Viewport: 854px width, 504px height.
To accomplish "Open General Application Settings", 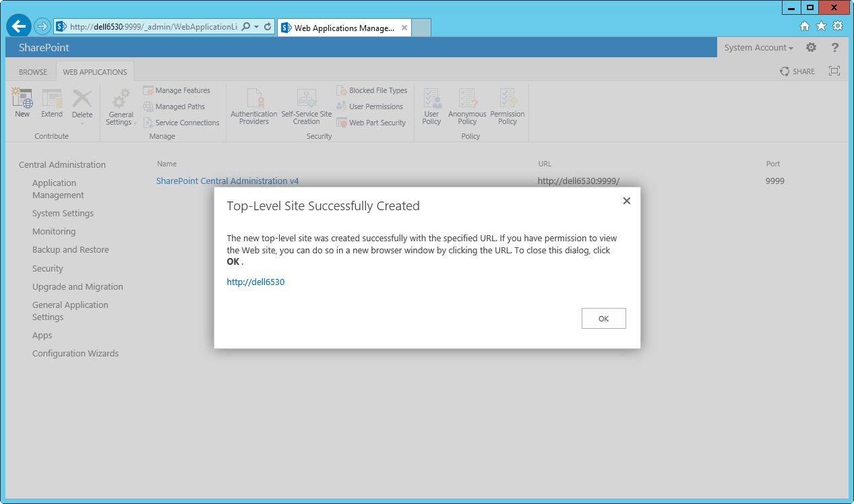I will point(70,311).
